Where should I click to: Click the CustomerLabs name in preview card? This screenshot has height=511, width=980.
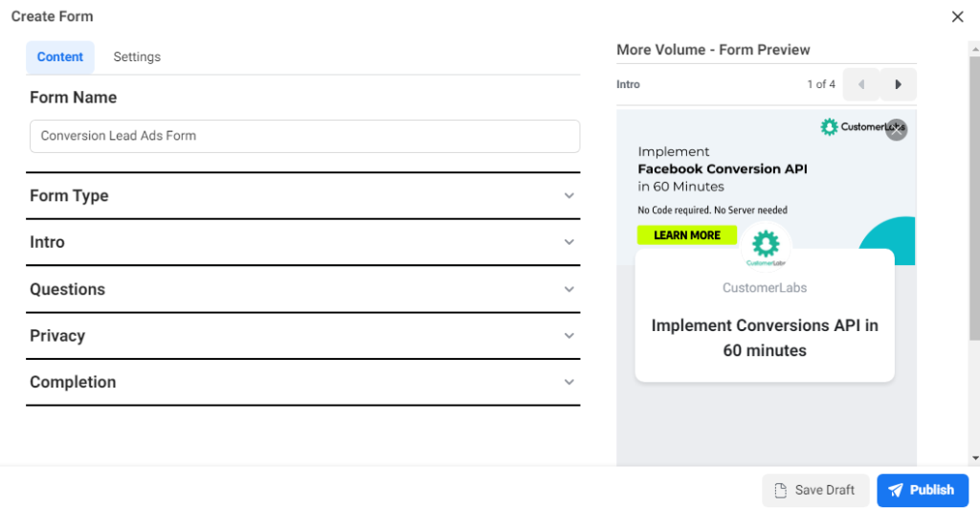[765, 288]
